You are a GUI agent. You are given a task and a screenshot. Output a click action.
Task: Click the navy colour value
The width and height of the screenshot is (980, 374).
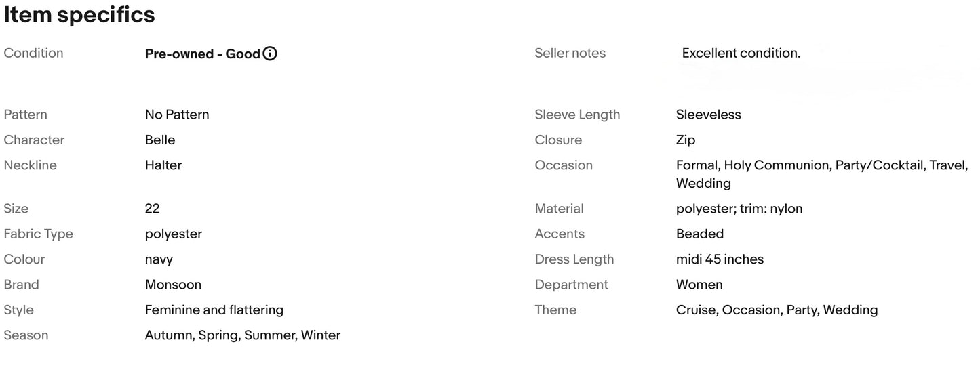[x=159, y=259]
